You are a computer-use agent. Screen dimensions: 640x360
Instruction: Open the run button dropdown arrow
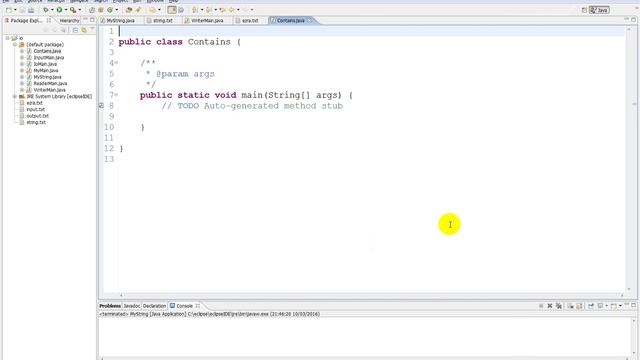(x=66, y=10)
